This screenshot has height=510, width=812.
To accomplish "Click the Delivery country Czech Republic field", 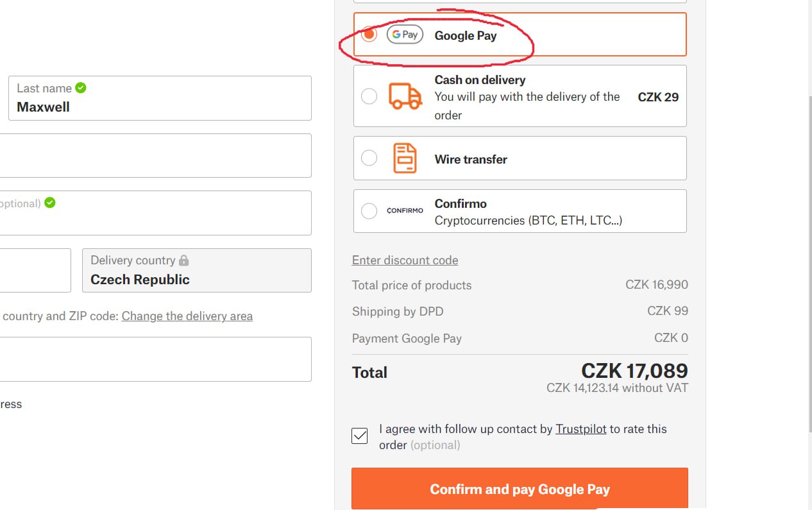I will click(x=196, y=271).
